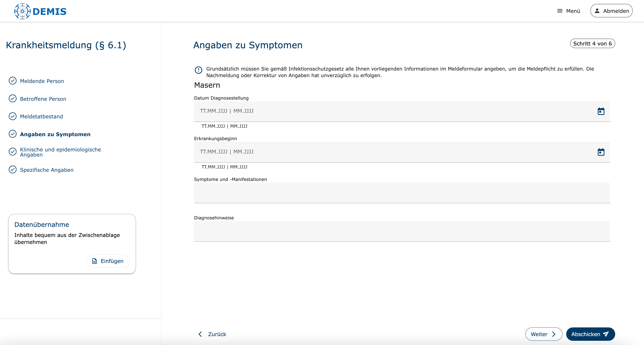Click the info icon beside the Infektionsschutzgesetz notice
644x345 pixels.
(x=198, y=70)
